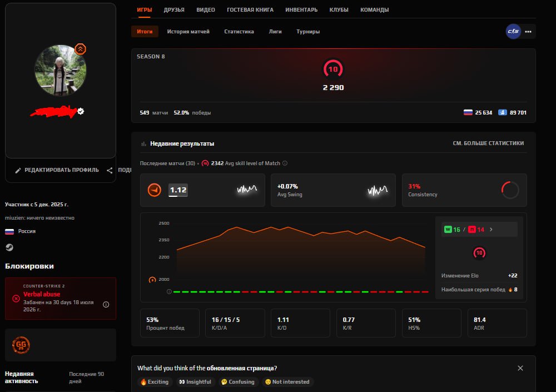This screenshot has height=392, width=556.
Task: Click the Elo change value +22
Action: click(513, 276)
